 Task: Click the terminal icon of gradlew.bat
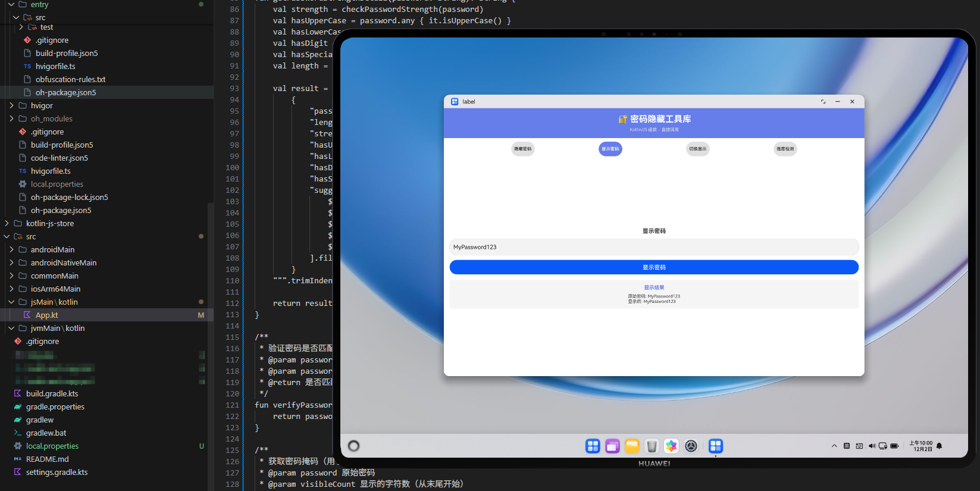pyautogui.click(x=17, y=433)
